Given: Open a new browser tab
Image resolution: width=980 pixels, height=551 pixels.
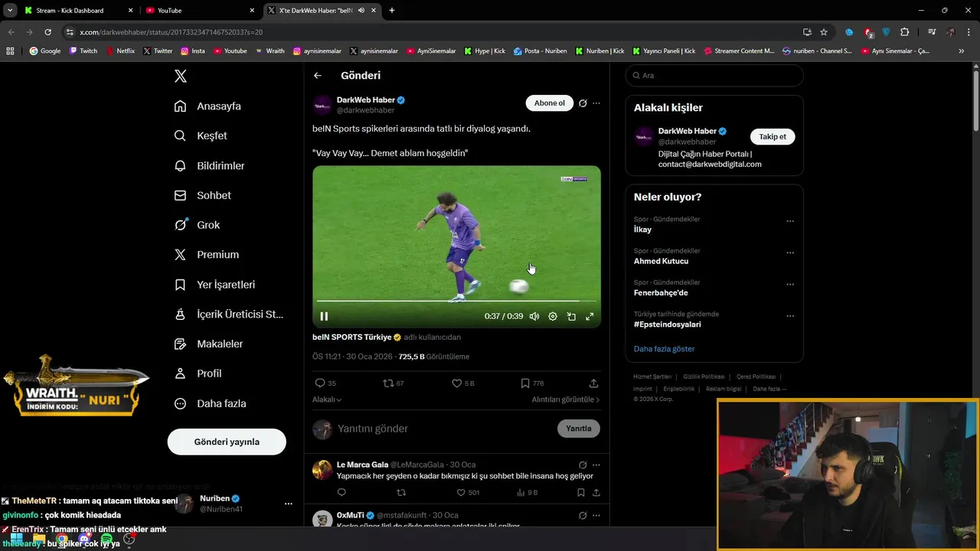Looking at the screenshot, I should pyautogui.click(x=392, y=11).
